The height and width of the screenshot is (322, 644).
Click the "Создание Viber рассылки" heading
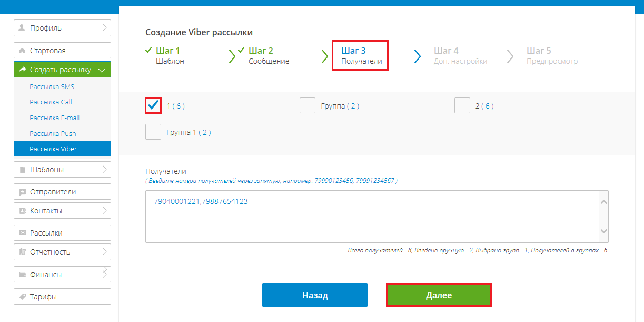(x=199, y=33)
